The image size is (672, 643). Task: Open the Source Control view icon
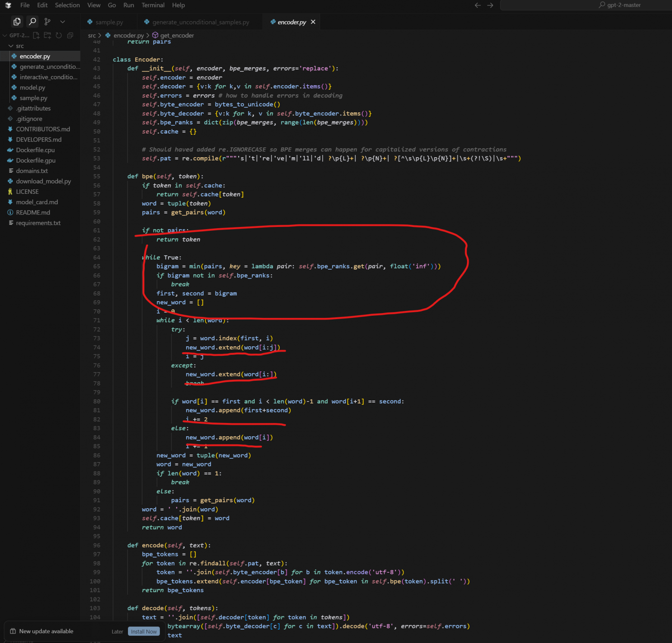(x=47, y=22)
